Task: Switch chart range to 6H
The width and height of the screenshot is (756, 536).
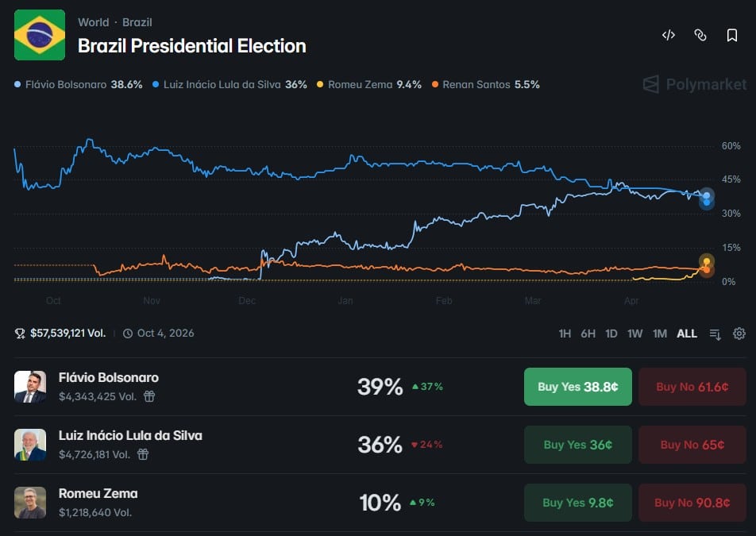Action: (x=588, y=334)
